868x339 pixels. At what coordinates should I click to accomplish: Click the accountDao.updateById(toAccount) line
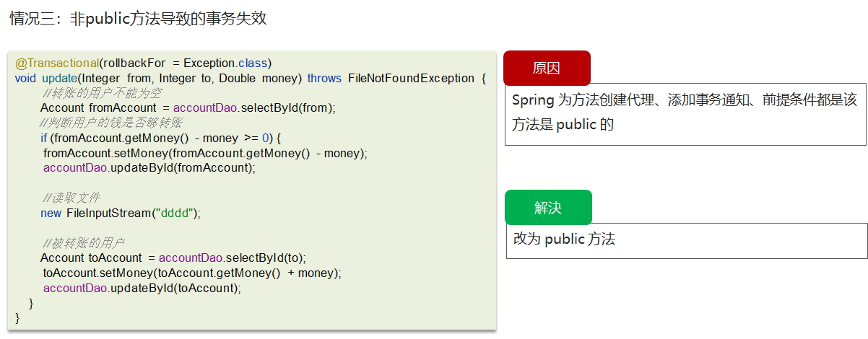[142, 288]
